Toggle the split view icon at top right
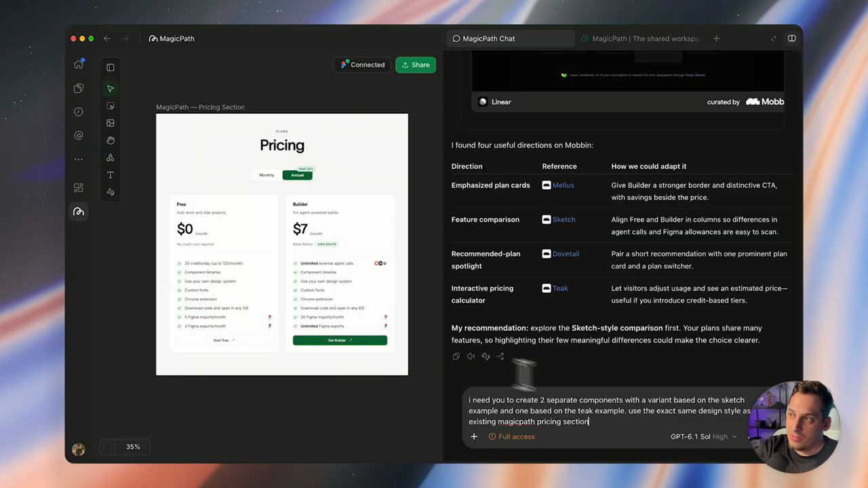 pyautogui.click(x=791, y=39)
